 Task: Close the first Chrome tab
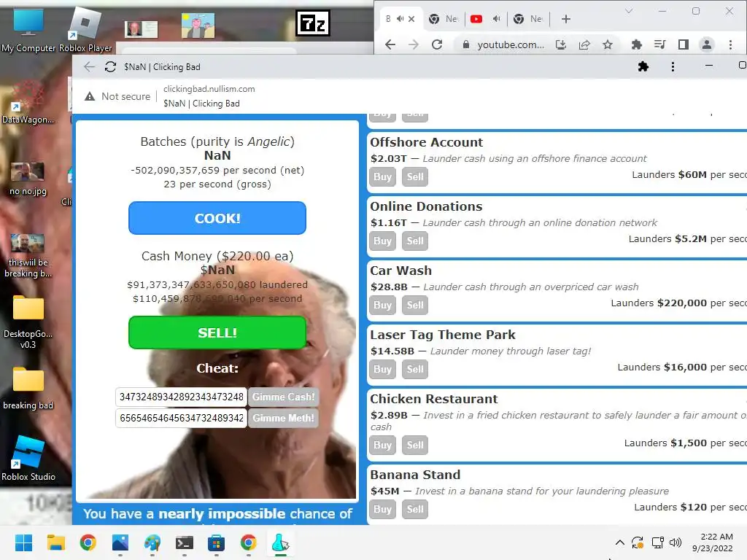coord(411,19)
